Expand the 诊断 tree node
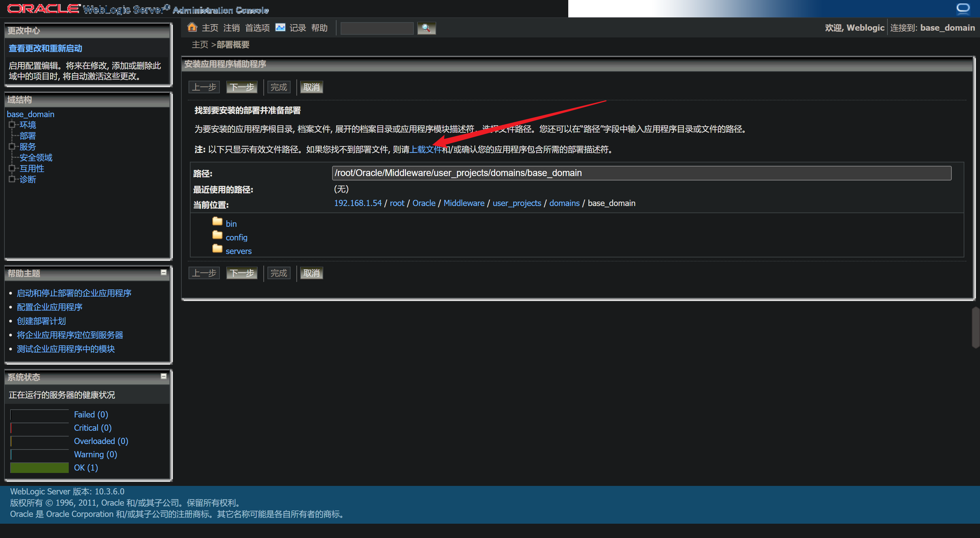Viewport: 980px width, 538px height. click(x=12, y=179)
